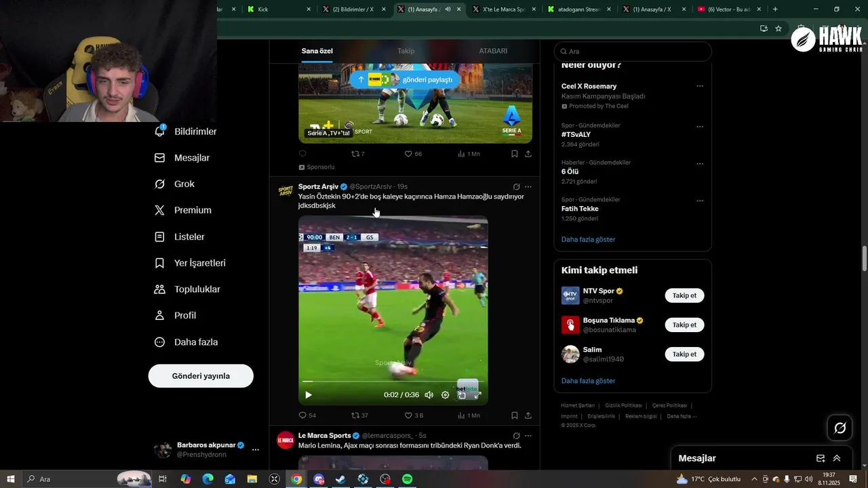Follow NTV Spor with Takip et
Image resolution: width=868 pixels, height=488 pixels.
coord(684,296)
